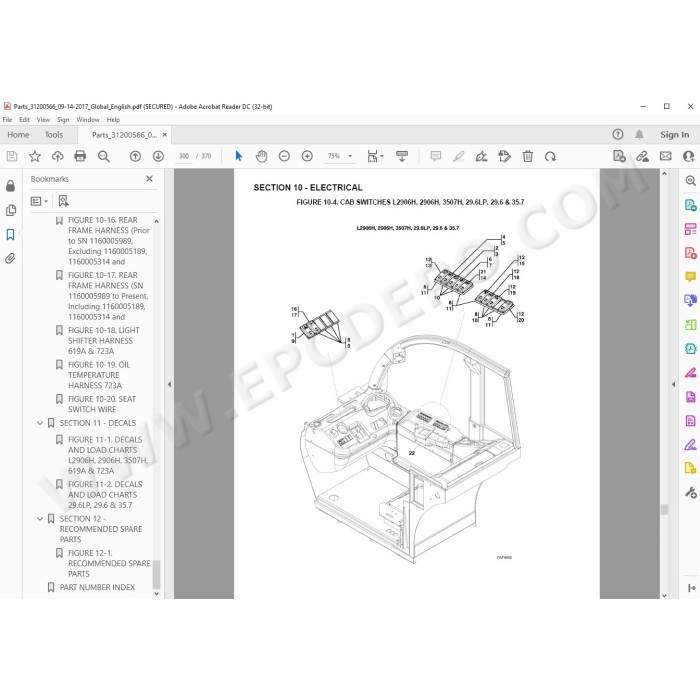The image size is (700, 700).
Task: Open the security lock panel
Action: pos(11,186)
